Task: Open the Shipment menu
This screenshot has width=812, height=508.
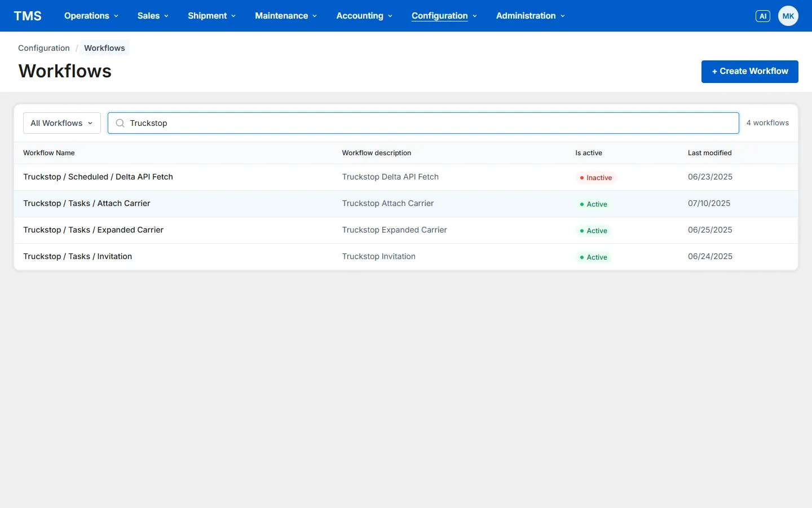Action: [x=211, y=16]
